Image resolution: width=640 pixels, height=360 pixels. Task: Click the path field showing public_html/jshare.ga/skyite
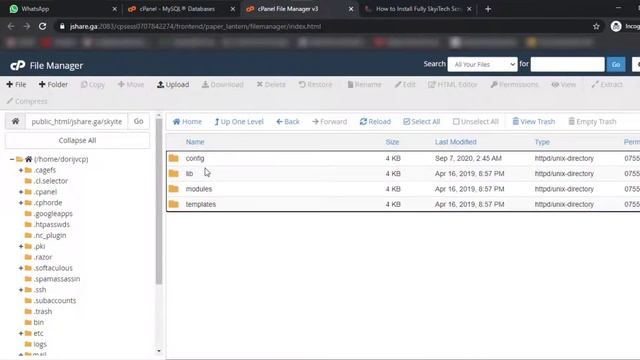(77, 121)
